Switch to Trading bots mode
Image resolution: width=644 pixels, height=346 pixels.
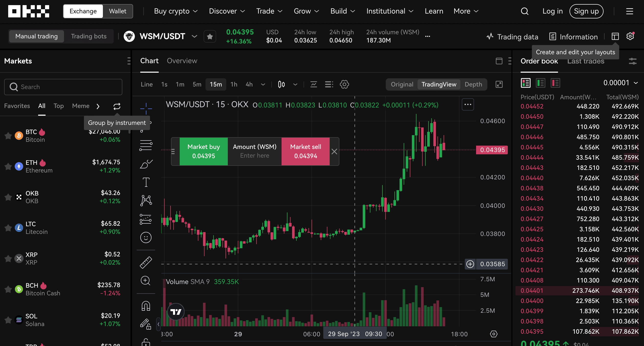tap(89, 36)
